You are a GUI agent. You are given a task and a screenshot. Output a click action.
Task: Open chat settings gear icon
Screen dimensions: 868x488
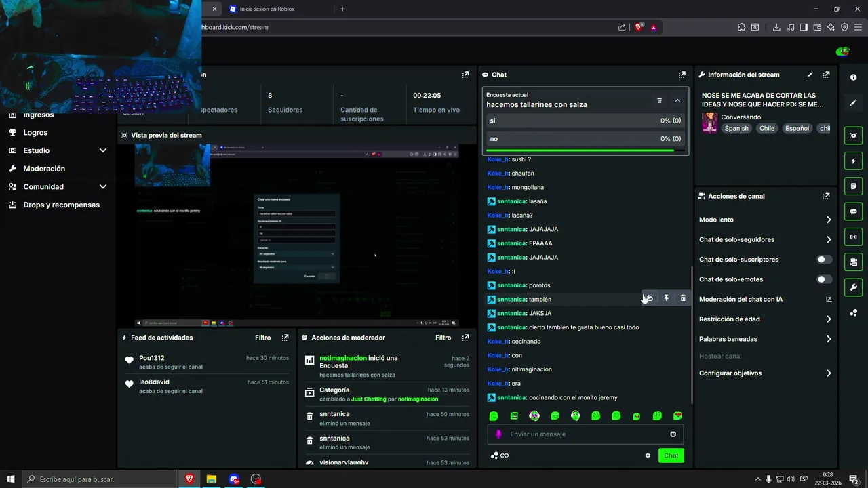click(648, 455)
